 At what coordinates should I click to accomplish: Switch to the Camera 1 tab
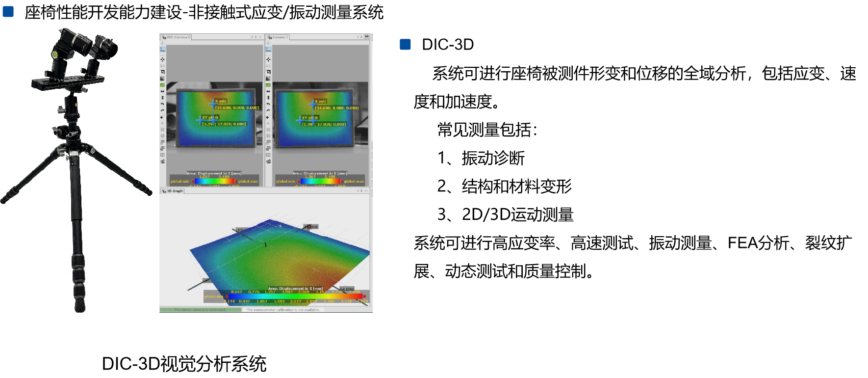(278, 37)
